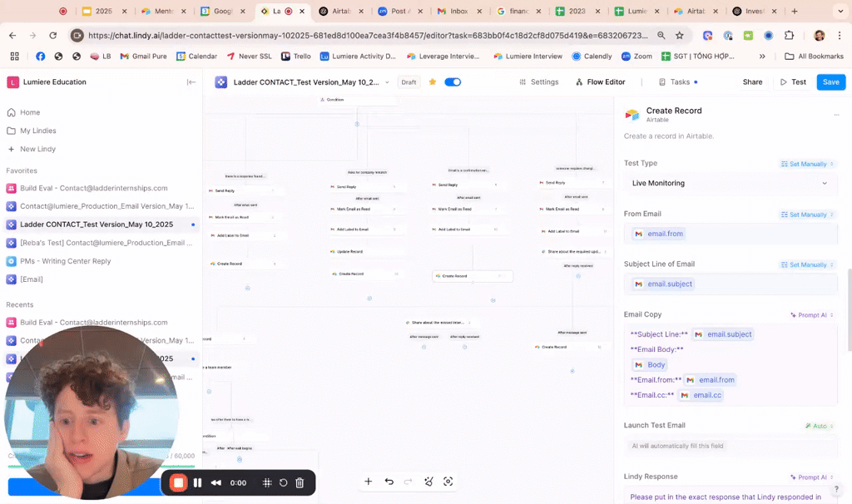Viewport: 852px width, 504px height.
Task: Open the Live Monitoring dropdown
Action: click(730, 183)
